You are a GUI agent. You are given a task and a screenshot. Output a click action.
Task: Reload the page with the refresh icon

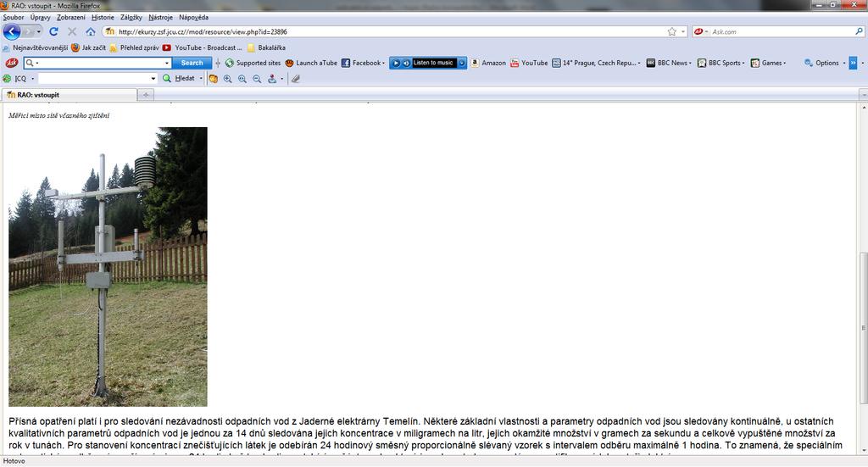click(x=53, y=32)
